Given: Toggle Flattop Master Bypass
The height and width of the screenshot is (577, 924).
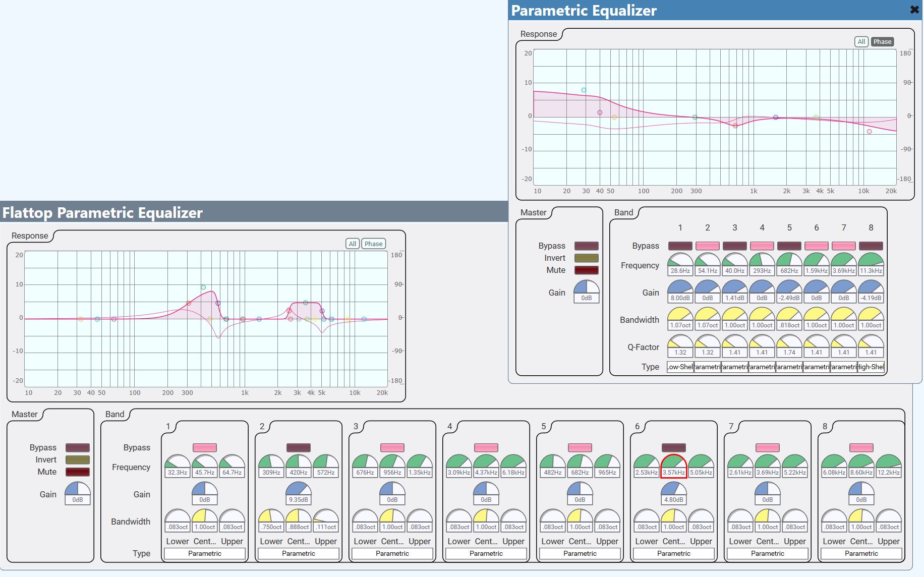Looking at the screenshot, I should pos(78,448).
